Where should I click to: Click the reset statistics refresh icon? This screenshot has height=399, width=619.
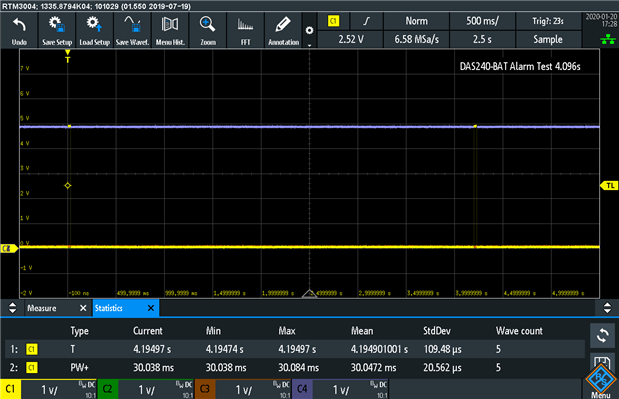click(602, 335)
